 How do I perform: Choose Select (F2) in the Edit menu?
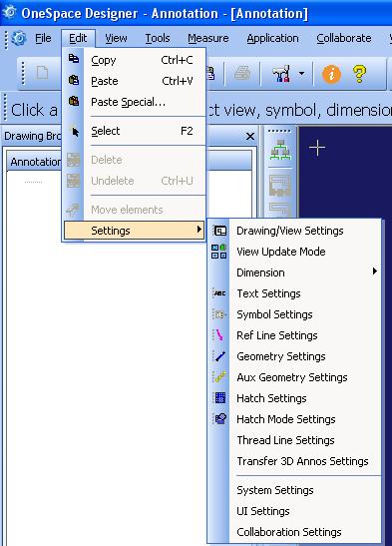pyautogui.click(x=135, y=131)
